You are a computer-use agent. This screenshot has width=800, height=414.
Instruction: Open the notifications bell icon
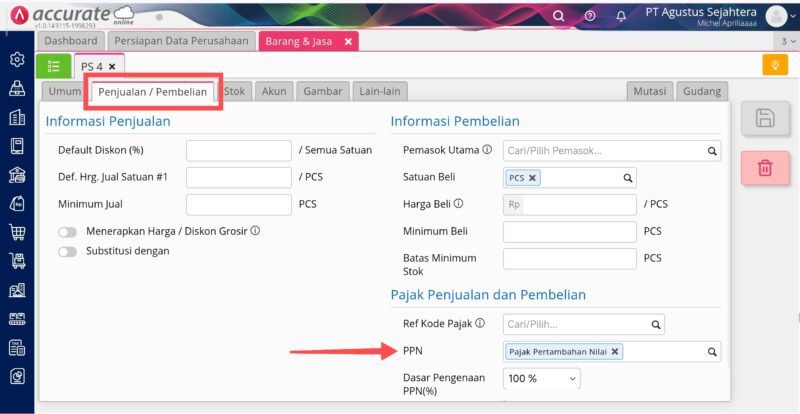pyautogui.click(x=621, y=16)
